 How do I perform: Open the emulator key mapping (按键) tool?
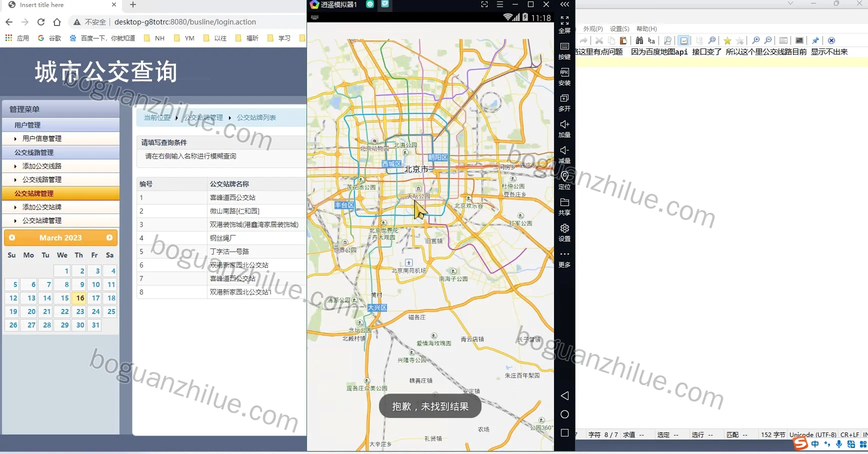point(564,46)
